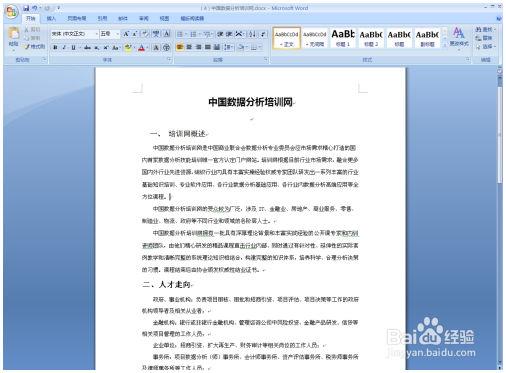Screen dimensions: 506x373
Task: Open the 页面布局 (Page Layout) tab
Action: click(x=77, y=19)
